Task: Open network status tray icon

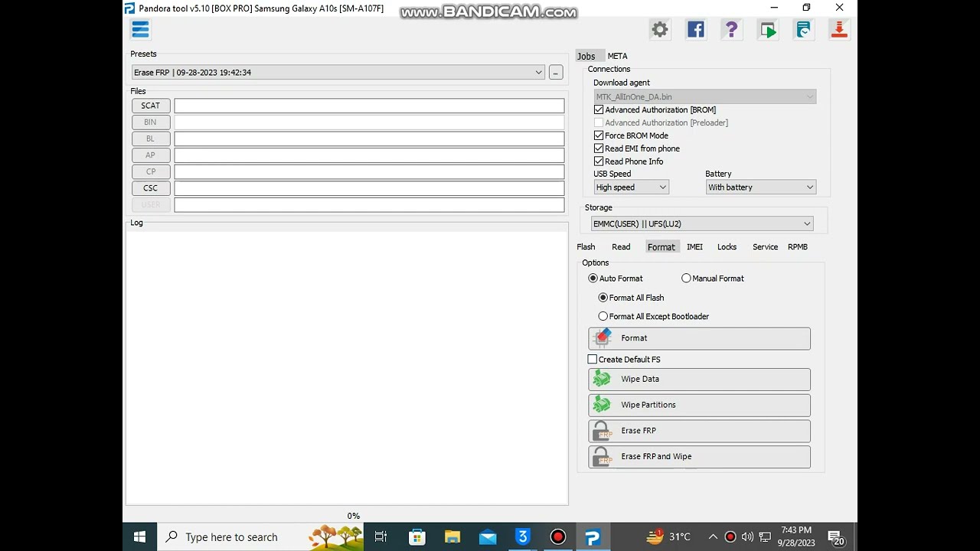Action: (x=765, y=537)
